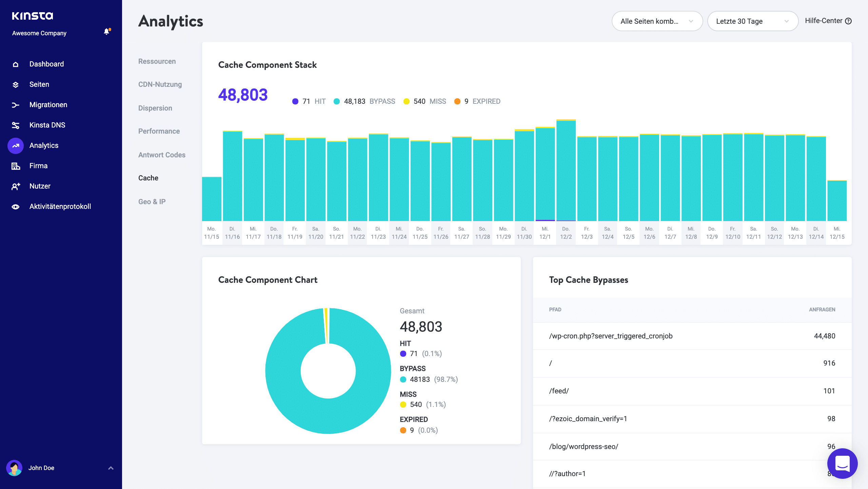This screenshot has height=489, width=868.
Task: Open the Geo & IP section
Action: pyautogui.click(x=152, y=201)
